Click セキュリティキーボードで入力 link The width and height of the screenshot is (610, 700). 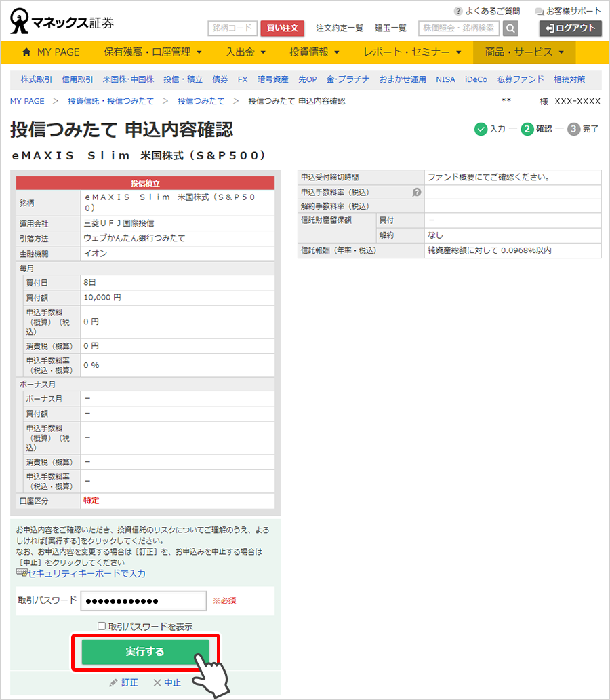pos(87,573)
